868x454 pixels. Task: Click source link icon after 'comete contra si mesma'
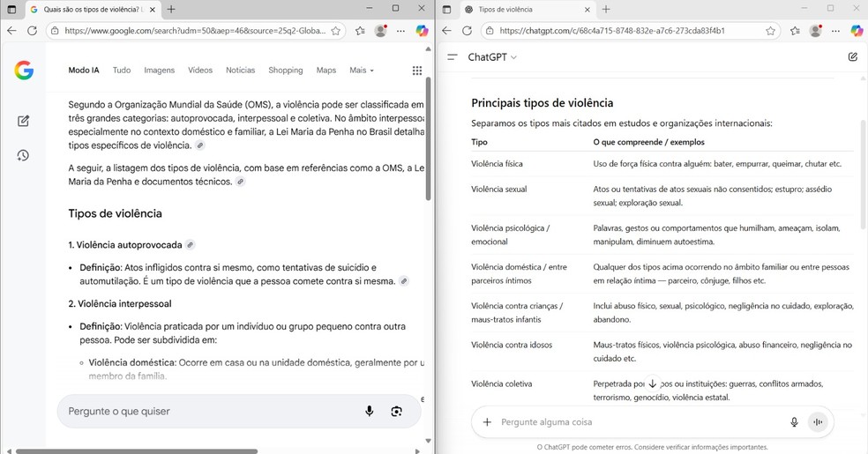pyautogui.click(x=404, y=281)
